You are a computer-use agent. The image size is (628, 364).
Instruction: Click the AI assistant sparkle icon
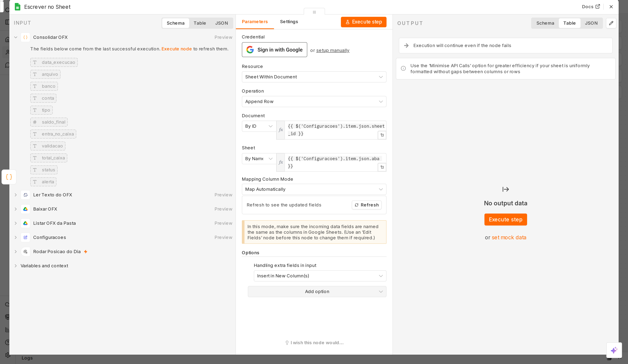[x=614, y=350]
